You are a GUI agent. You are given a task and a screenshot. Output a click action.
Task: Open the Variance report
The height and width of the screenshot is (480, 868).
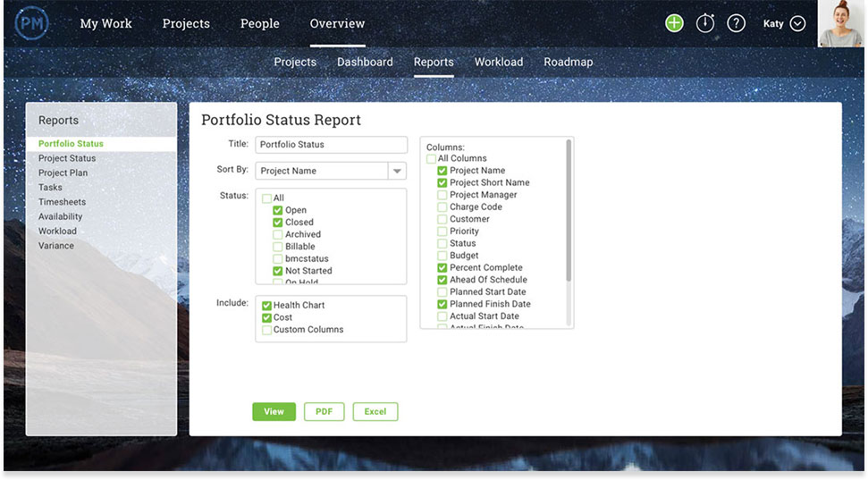56,245
